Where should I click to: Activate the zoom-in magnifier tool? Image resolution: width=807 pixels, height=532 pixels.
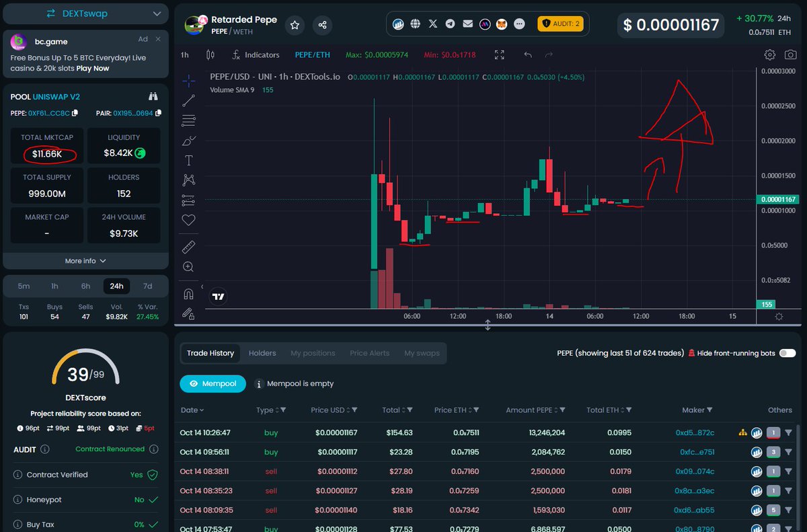click(189, 267)
